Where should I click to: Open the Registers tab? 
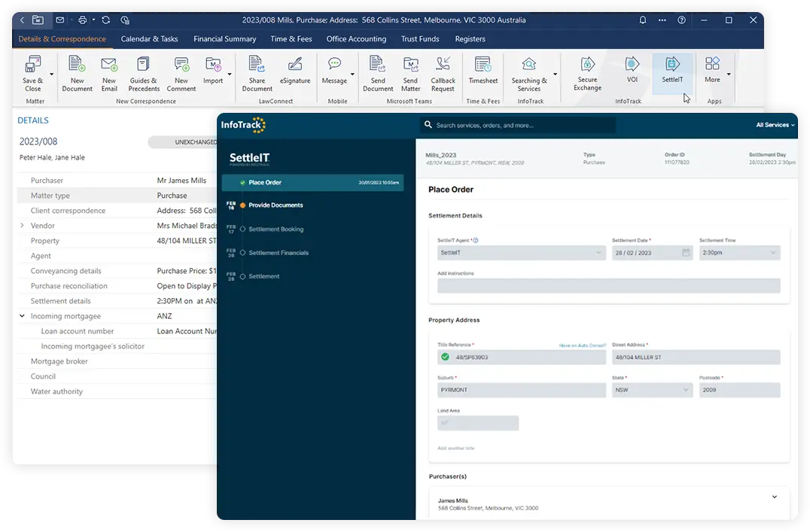pos(470,38)
